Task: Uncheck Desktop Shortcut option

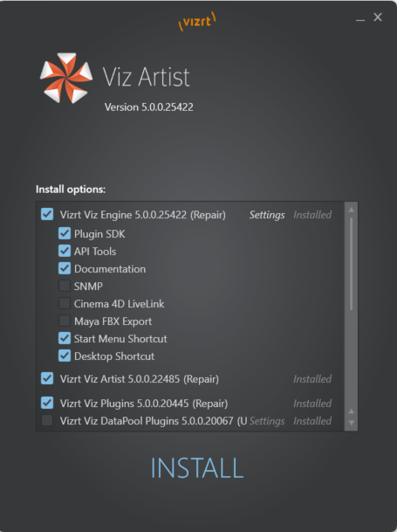Action: [65, 356]
